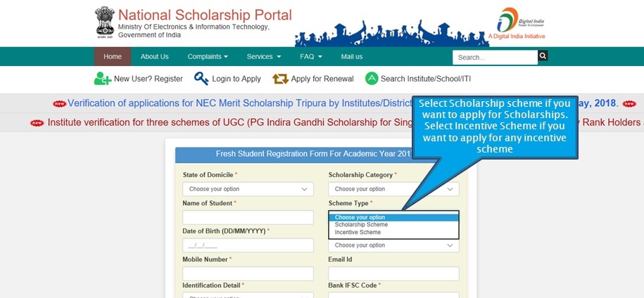644x298 pixels.
Task: Open the About Us page
Action: (x=154, y=56)
